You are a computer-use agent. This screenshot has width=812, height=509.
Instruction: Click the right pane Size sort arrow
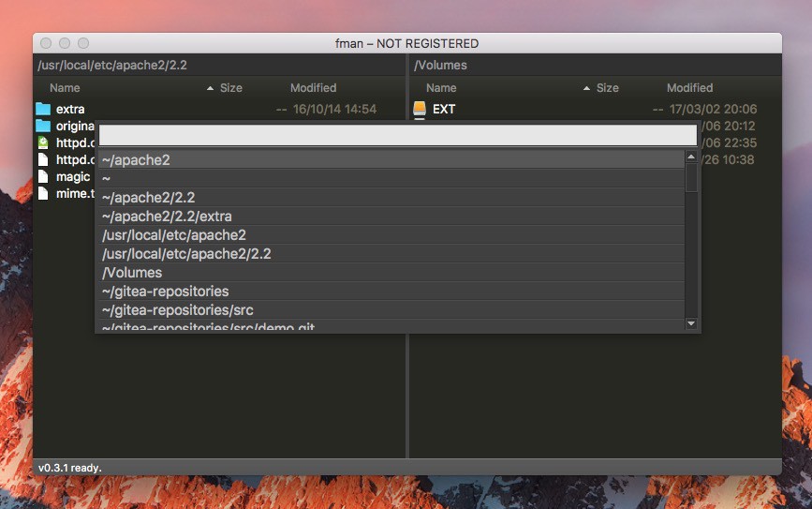(x=586, y=88)
